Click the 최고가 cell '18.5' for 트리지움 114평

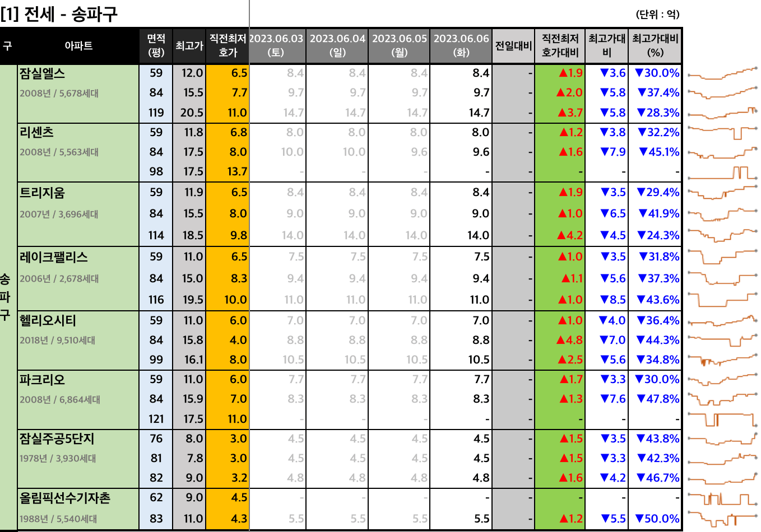coord(192,235)
